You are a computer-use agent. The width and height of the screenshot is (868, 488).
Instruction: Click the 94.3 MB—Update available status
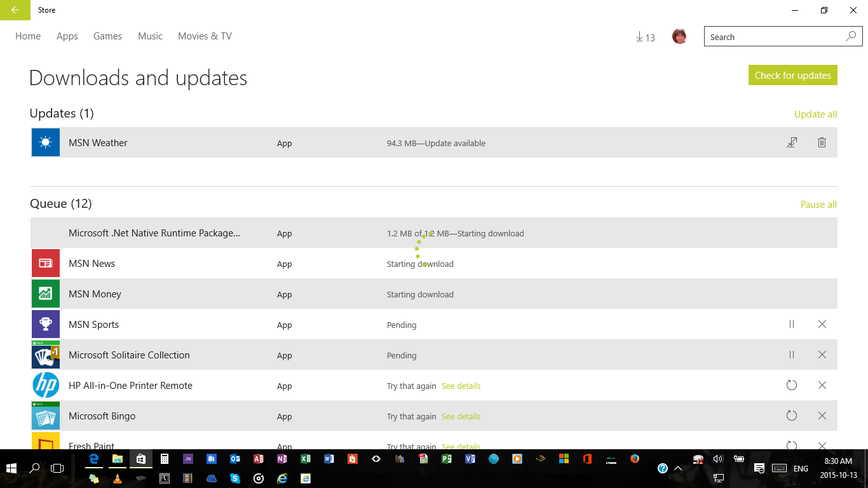point(436,143)
